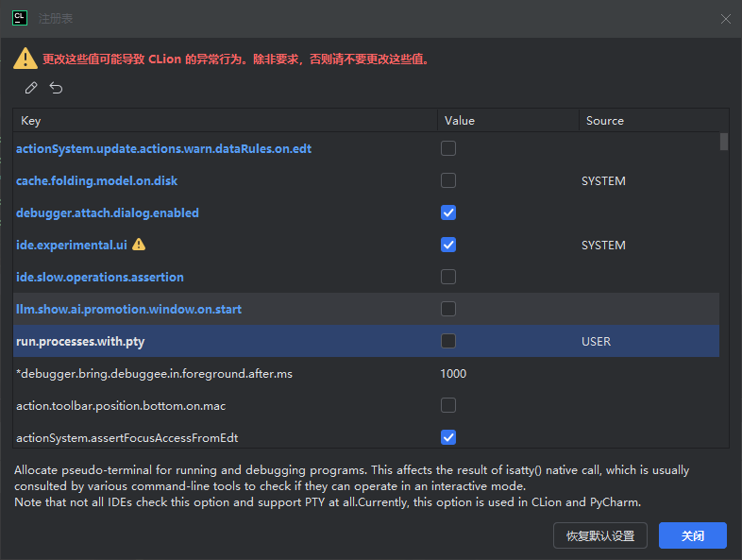Click warning icon next to ide.experimental.ui

click(139, 245)
